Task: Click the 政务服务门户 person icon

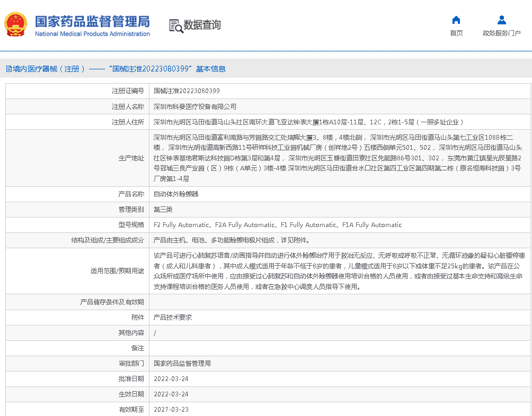Action: (x=501, y=21)
